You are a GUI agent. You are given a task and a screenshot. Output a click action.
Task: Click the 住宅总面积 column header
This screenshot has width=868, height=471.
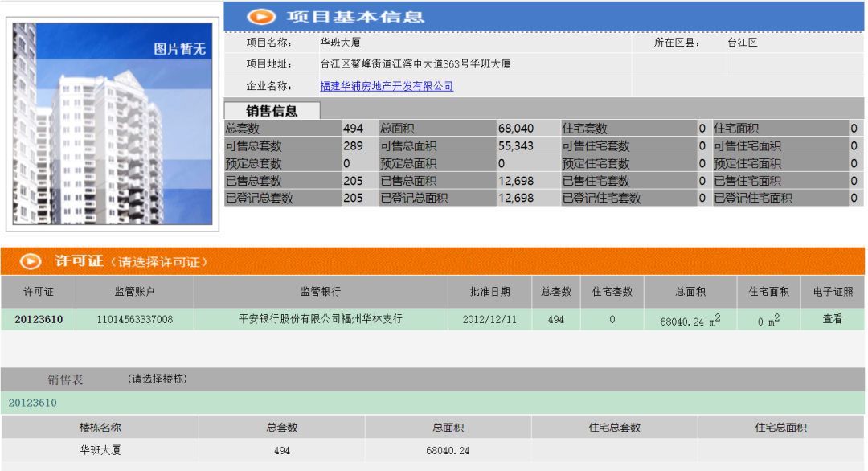[x=780, y=428]
